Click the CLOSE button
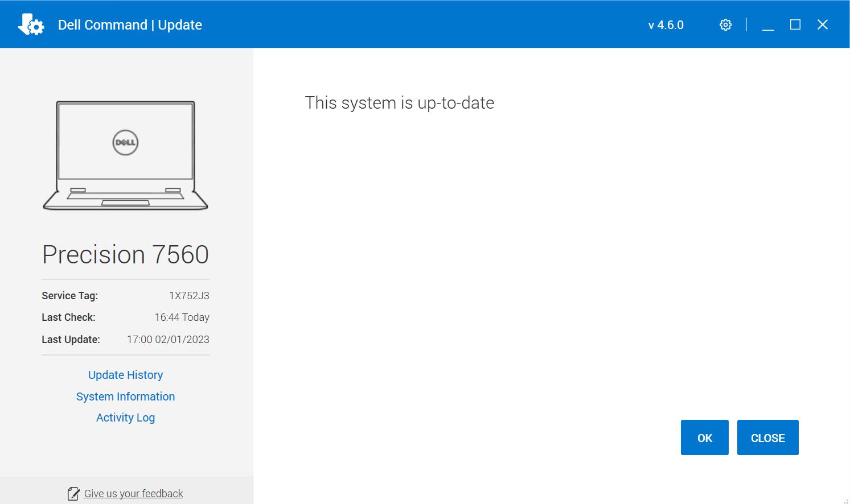 [767, 437]
